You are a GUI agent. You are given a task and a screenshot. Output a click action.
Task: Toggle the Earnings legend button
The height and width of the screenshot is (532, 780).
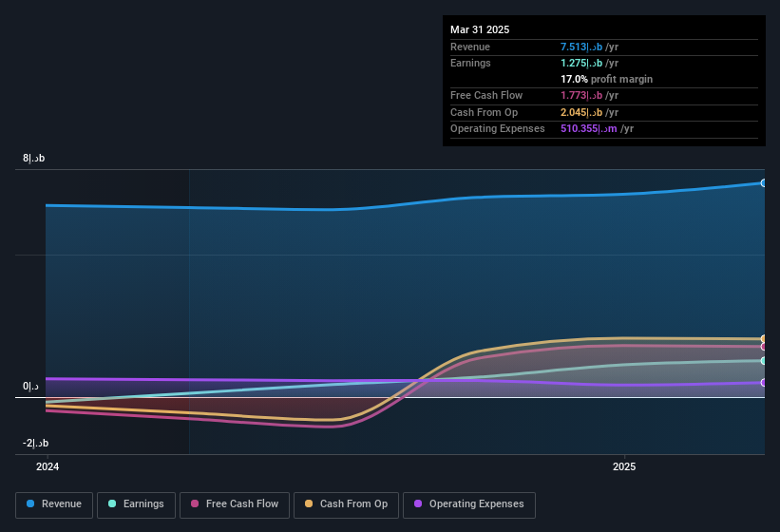(136, 504)
